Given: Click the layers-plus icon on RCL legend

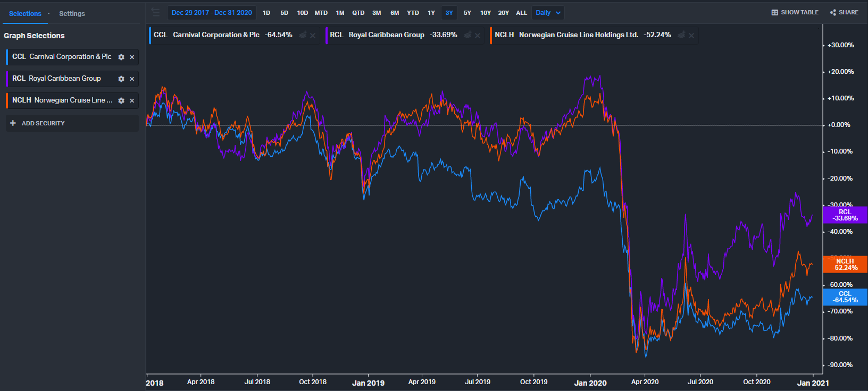Looking at the screenshot, I should [468, 35].
